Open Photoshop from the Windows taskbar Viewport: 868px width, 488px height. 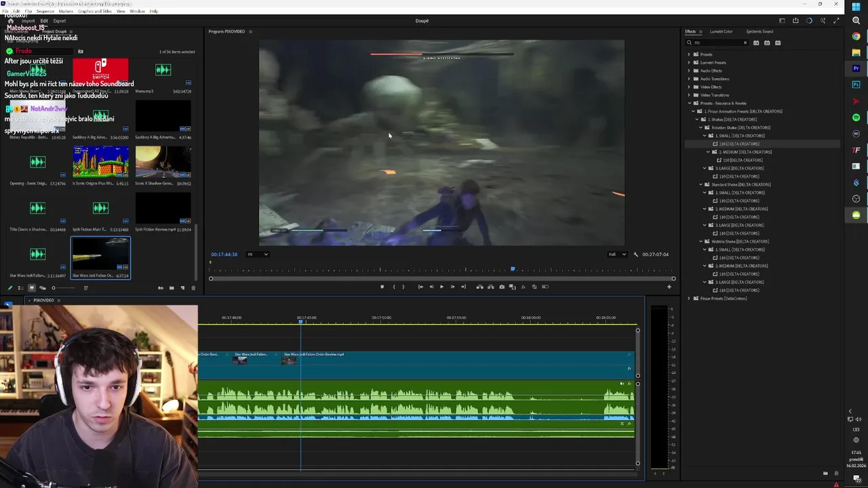coord(856,85)
